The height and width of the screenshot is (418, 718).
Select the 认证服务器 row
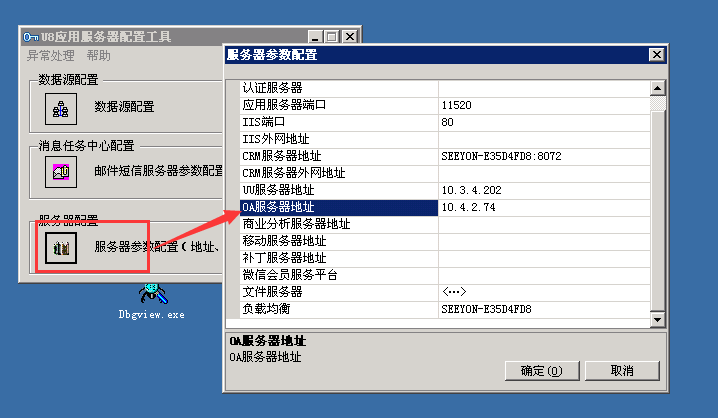click(445, 88)
